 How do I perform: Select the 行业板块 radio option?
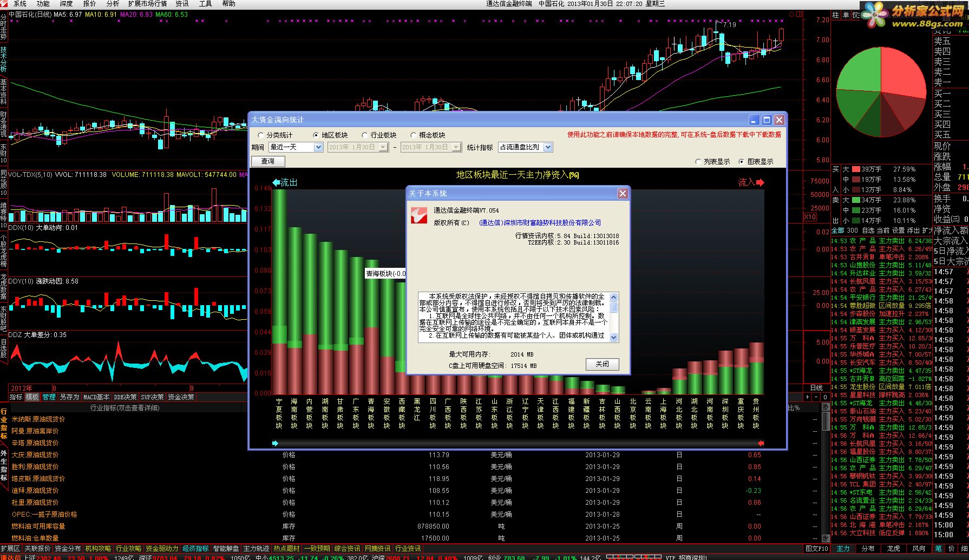379,135
